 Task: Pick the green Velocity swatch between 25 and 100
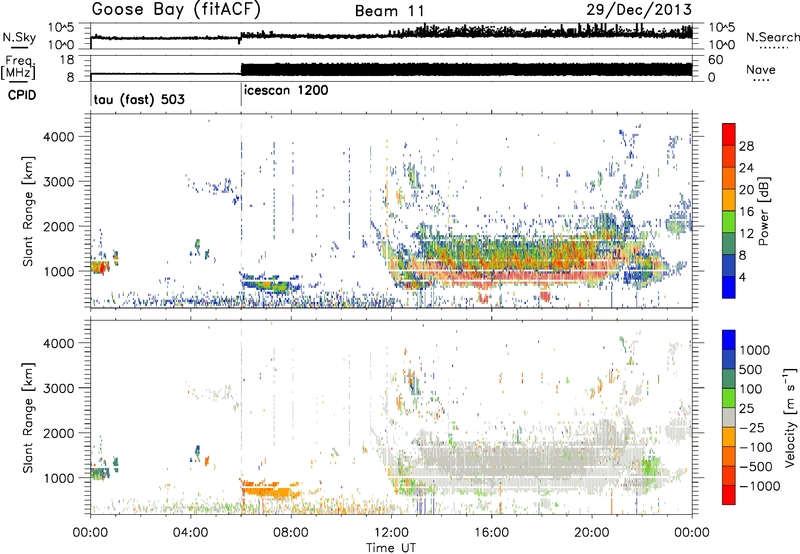pyautogui.click(x=729, y=398)
